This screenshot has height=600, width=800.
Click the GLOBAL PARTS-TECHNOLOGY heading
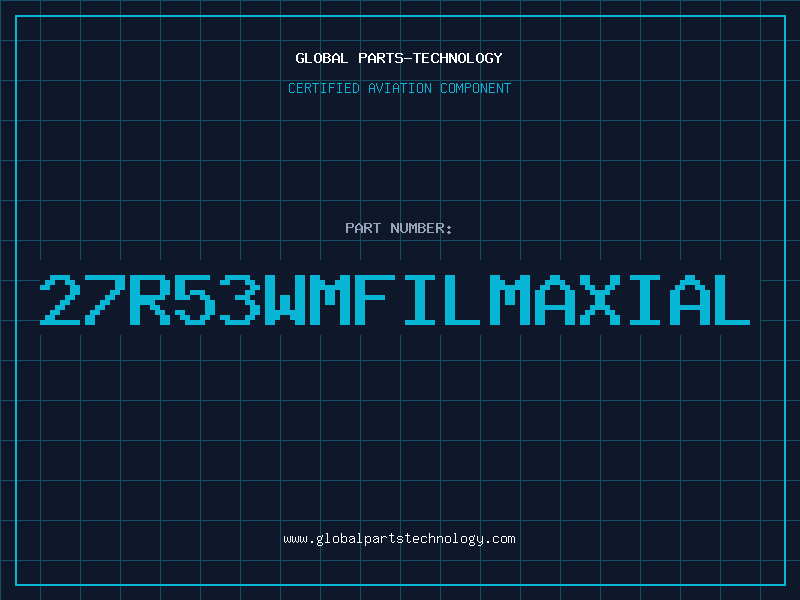[399, 58]
